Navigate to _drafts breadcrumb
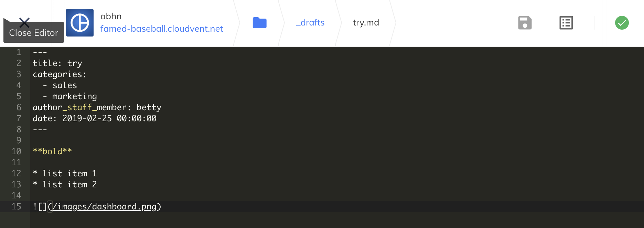Screen dimensions: 644x228 click(x=310, y=22)
